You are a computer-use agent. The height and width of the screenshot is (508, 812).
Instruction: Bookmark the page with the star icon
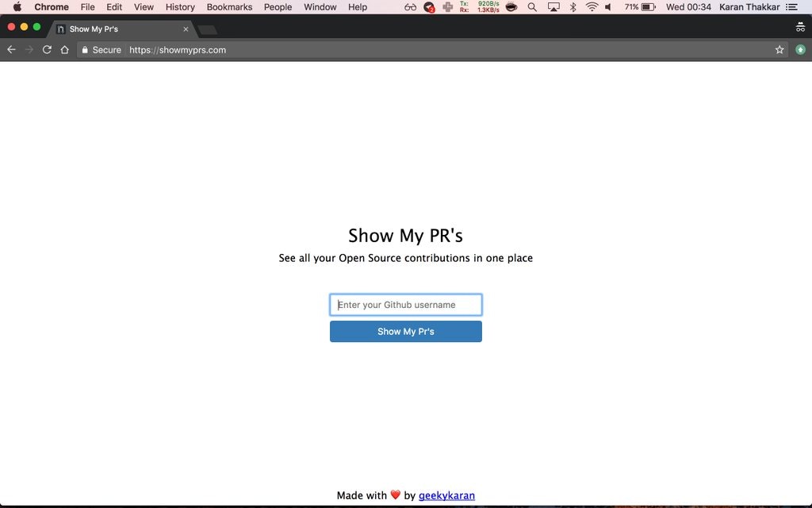tap(779, 49)
